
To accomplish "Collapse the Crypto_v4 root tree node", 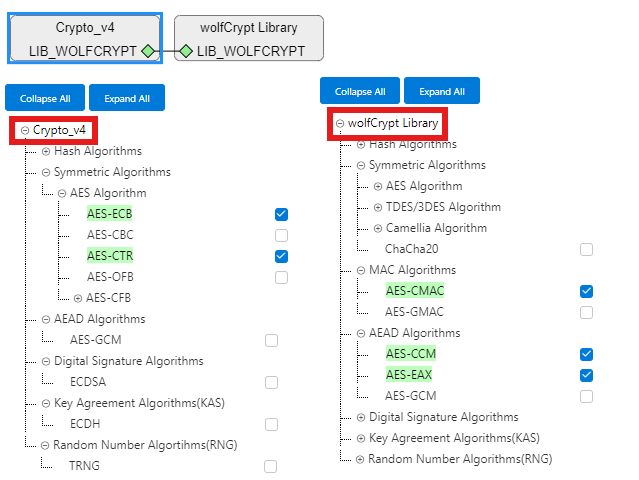I will [x=25, y=130].
